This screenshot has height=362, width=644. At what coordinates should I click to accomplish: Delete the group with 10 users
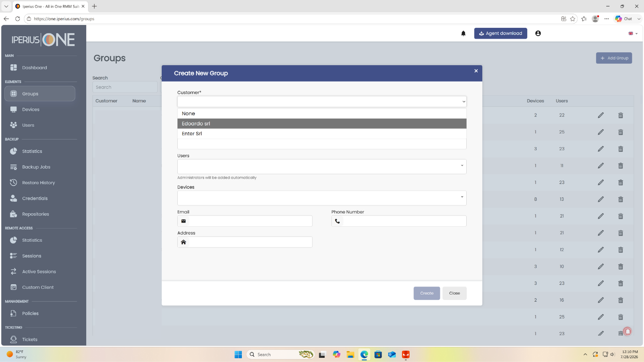pyautogui.click(x=620, y=267)
